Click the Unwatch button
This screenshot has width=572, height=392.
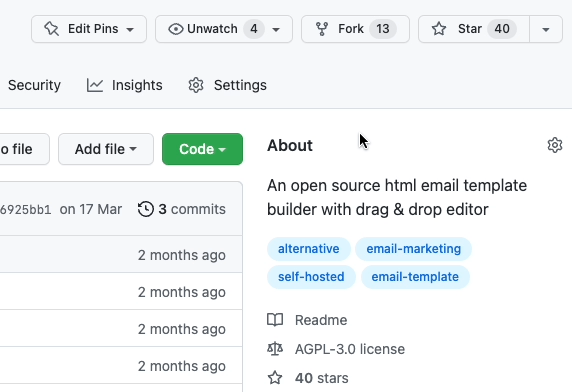[x=224, y=29]
